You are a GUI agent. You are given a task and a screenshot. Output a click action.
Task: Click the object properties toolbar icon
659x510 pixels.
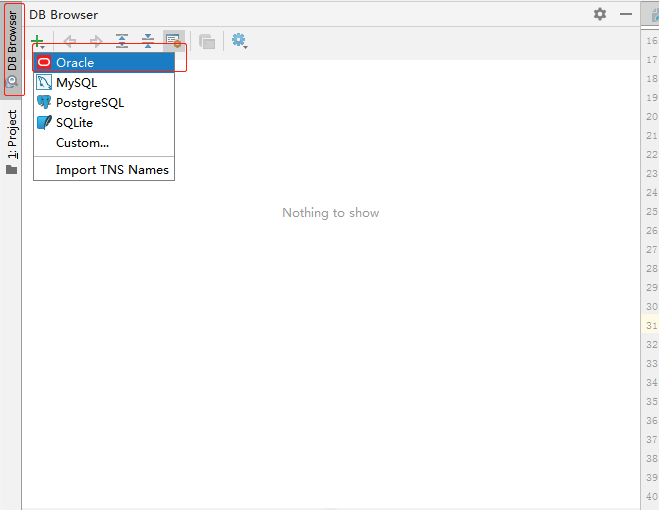pos(174,41)
